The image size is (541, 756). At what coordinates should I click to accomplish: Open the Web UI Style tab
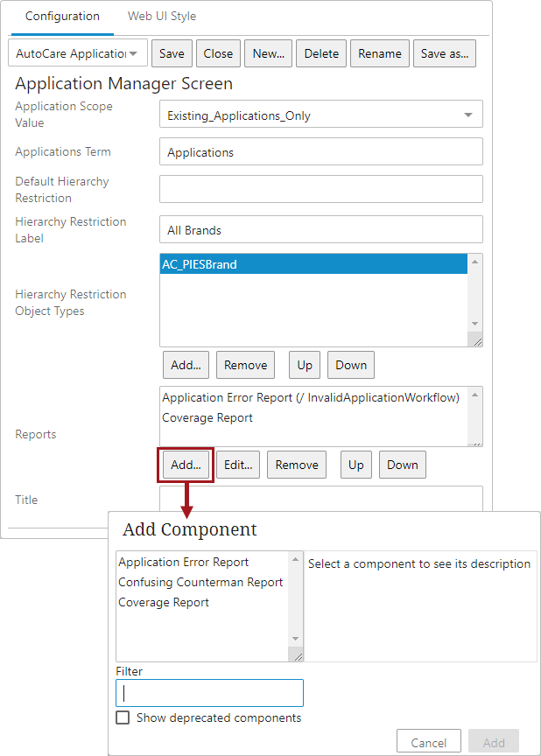tap(162, 17)
